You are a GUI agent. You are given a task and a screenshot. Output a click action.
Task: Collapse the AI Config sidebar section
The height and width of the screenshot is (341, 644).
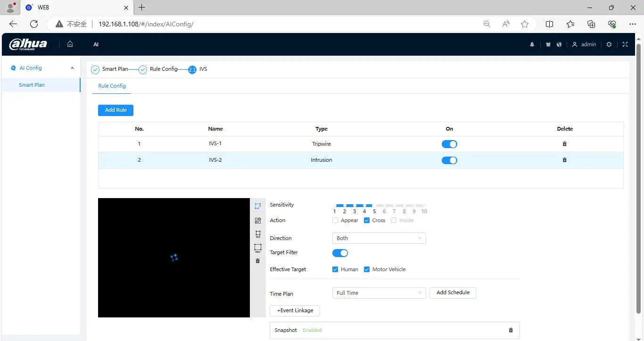pos(72,68)
